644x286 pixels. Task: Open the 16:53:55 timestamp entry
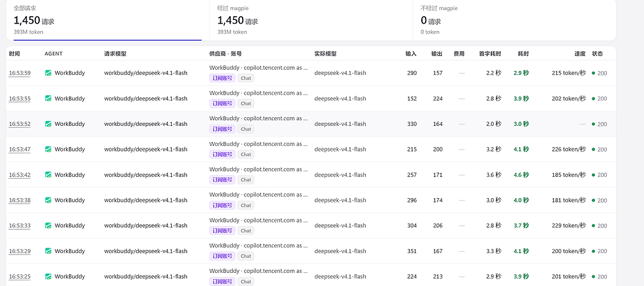[20, 99]
